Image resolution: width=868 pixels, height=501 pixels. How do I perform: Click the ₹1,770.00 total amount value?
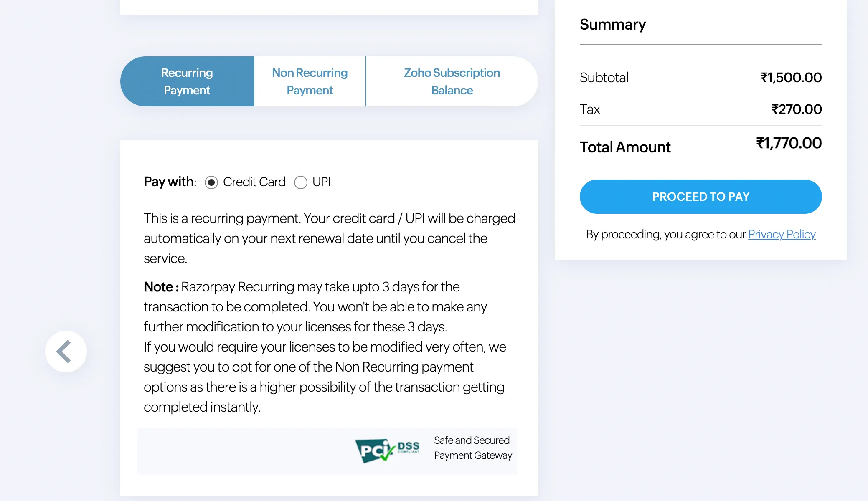click(789, 143)
